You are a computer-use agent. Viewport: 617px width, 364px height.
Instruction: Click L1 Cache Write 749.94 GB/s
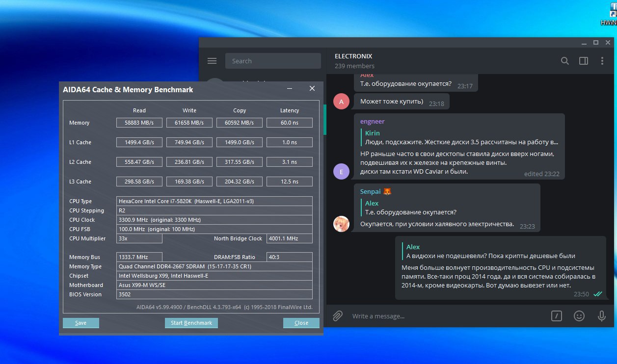189,142
